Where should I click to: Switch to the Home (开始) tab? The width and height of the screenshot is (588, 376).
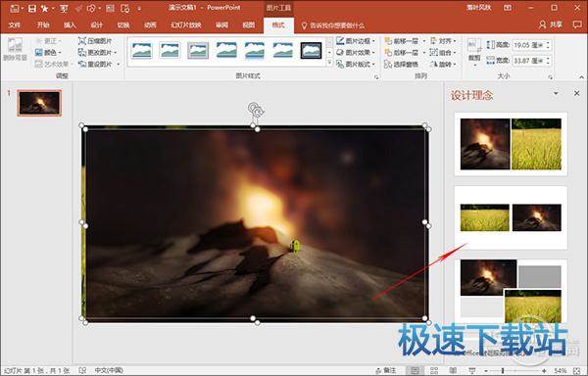(43, 25)
